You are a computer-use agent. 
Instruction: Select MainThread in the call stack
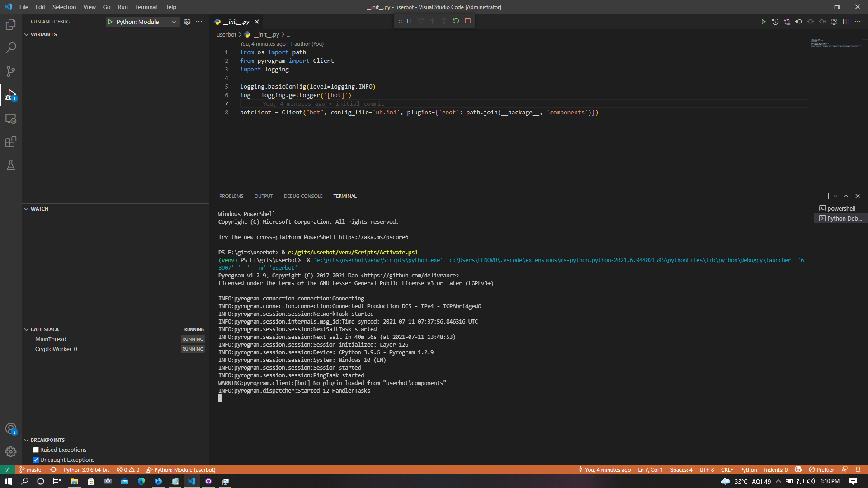[x=115, y=339]
